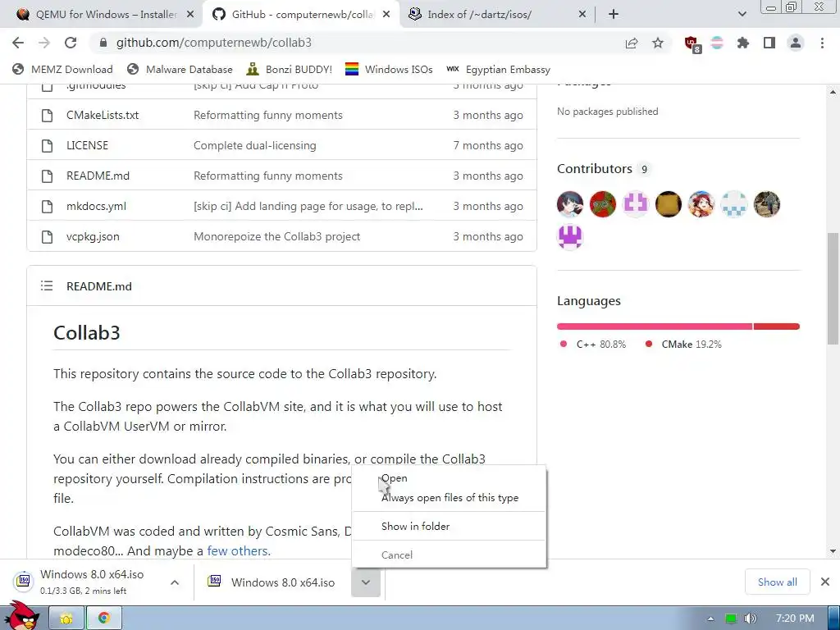Toggle the browser side panel
The width and height of the screenshot is (840, 630).
[x=769, y=43]
